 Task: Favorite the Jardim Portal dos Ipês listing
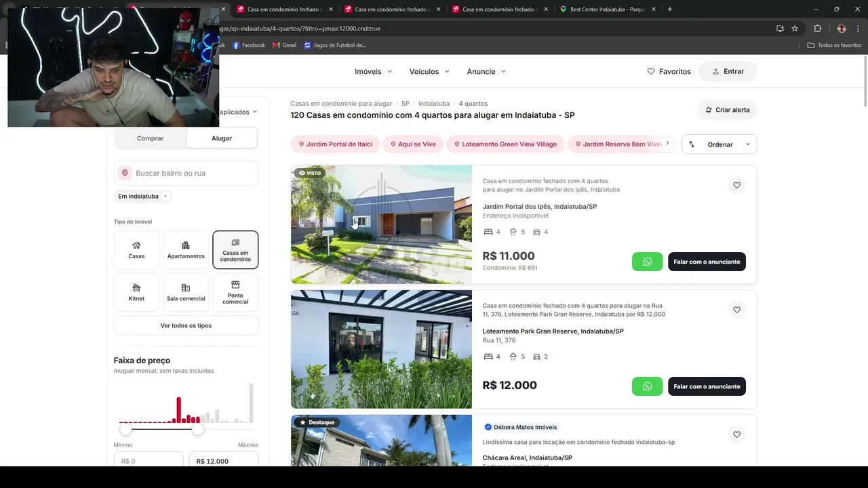coord(736,185)
